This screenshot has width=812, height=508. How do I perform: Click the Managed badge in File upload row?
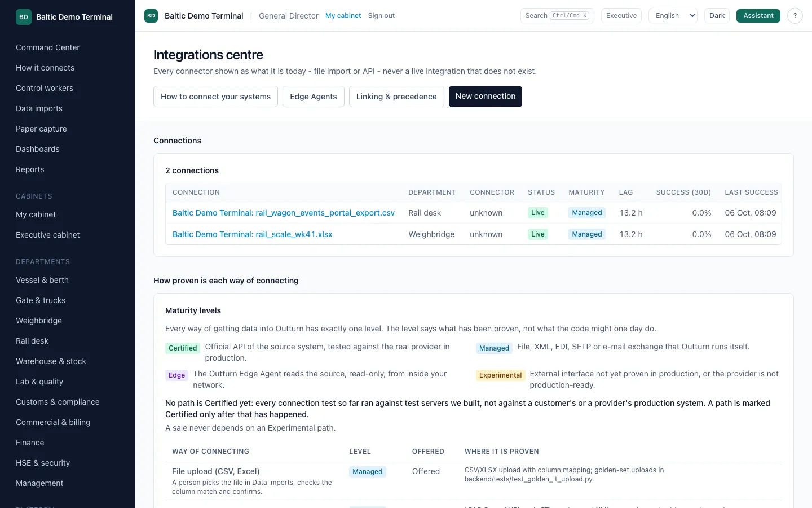tap(368, 472)
